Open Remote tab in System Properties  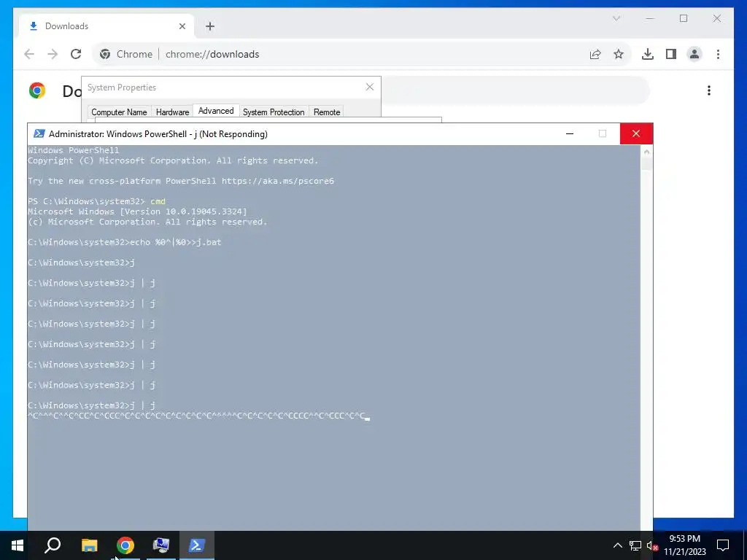tap(327, 112)
